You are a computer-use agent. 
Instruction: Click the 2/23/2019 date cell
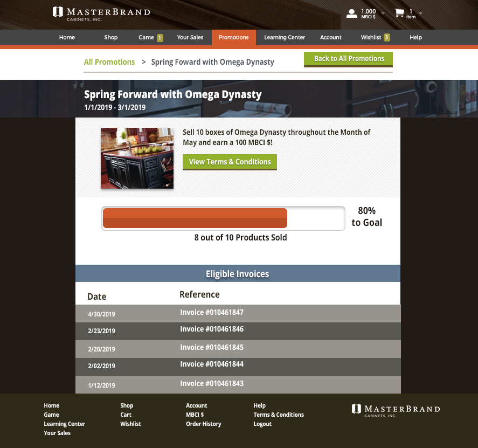[101, 331]
